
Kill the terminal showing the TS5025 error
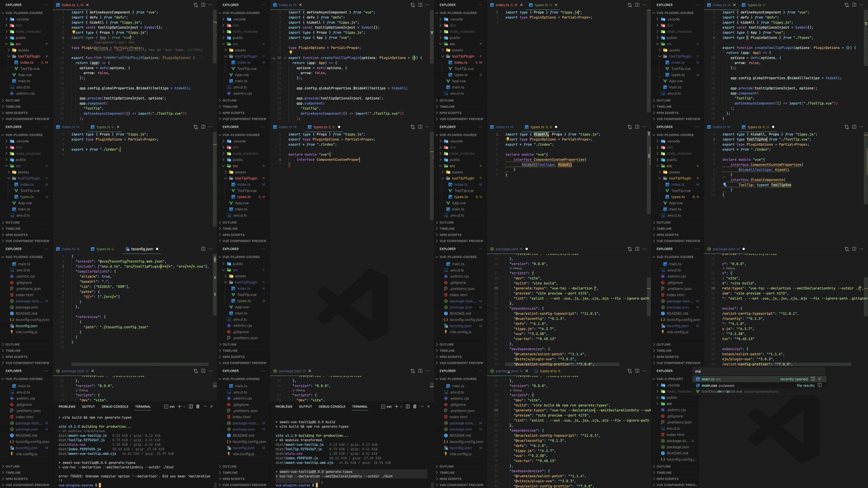(198, 406)
